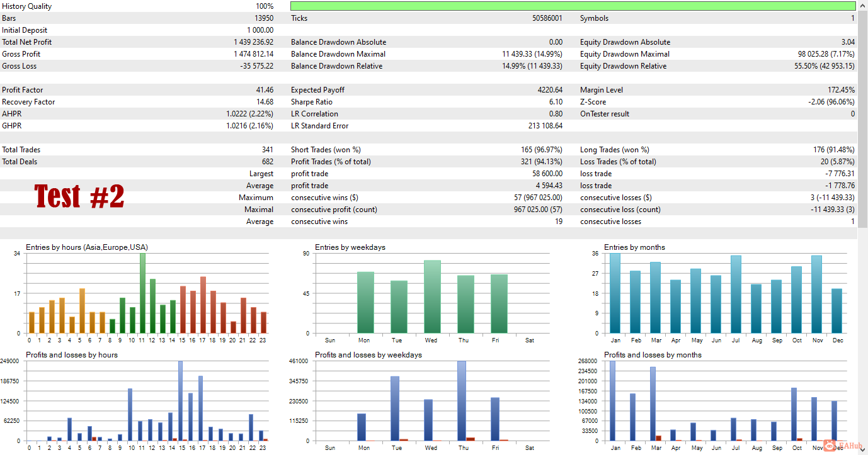This screenshot has height=455, width=868.
Task: Click the EAHub logo watermark
Action: point(842,446)
